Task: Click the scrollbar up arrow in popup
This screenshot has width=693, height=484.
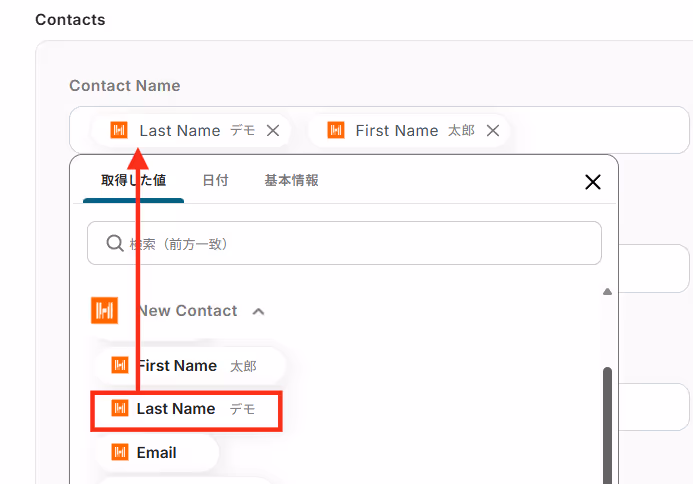Action: tap(607, 292)
